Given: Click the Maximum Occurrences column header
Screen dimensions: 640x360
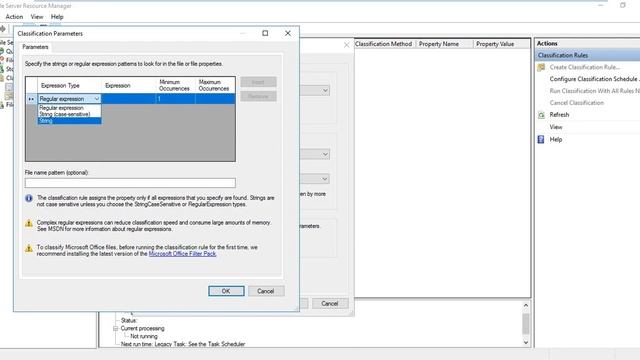Looking at the screenshot, I should [214, 85].
